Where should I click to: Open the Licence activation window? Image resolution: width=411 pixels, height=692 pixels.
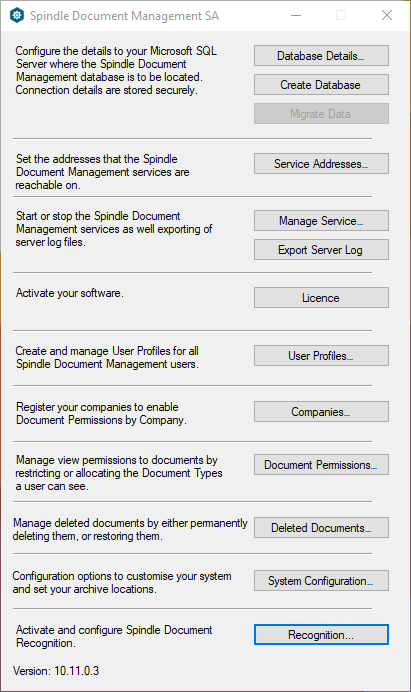(x=321, y=298)
